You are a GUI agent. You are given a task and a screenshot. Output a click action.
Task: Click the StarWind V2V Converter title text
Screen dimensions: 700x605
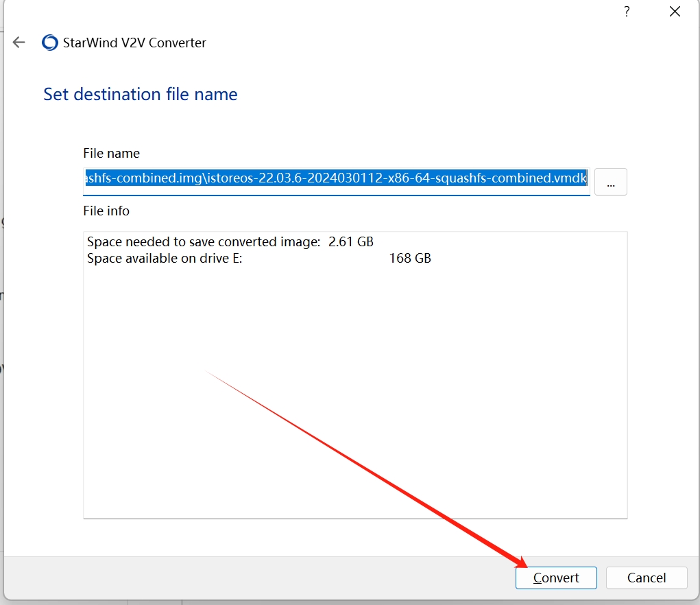pyautogui.click(x=134, y=43)
